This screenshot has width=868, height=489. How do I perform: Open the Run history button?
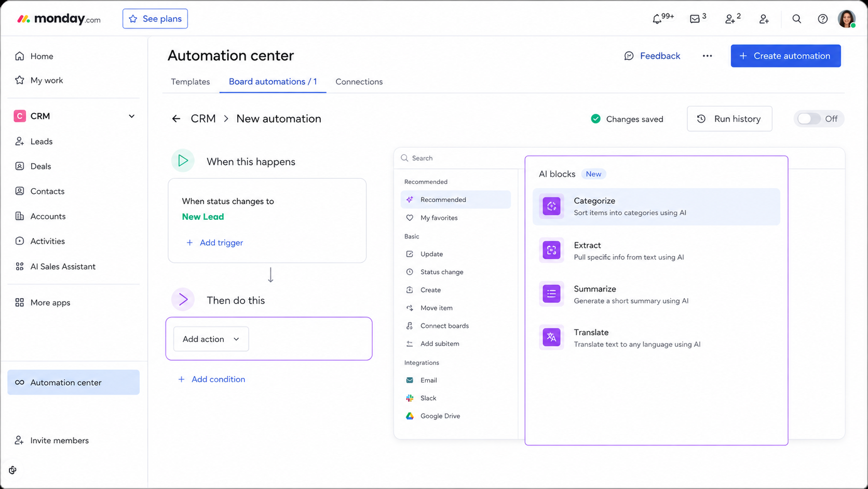coord(729,119)
